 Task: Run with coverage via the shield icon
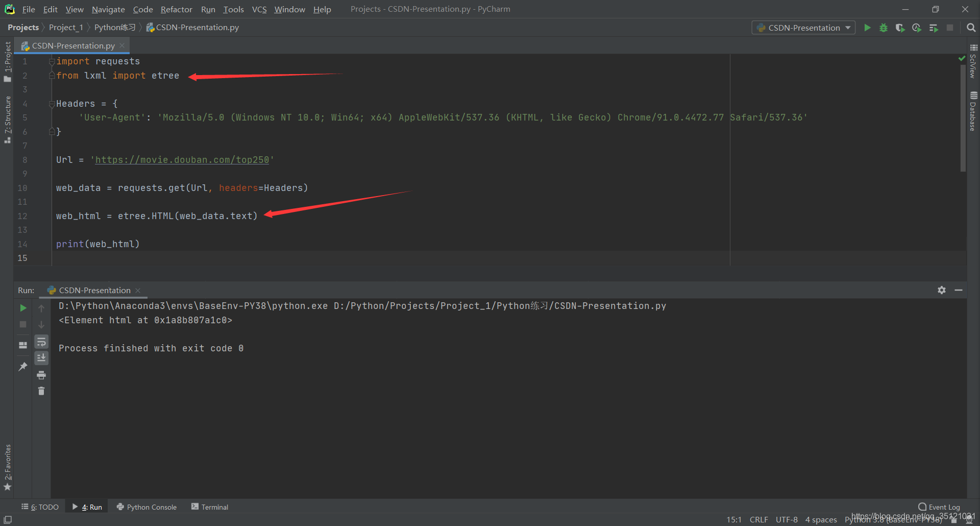coord(900,28)
